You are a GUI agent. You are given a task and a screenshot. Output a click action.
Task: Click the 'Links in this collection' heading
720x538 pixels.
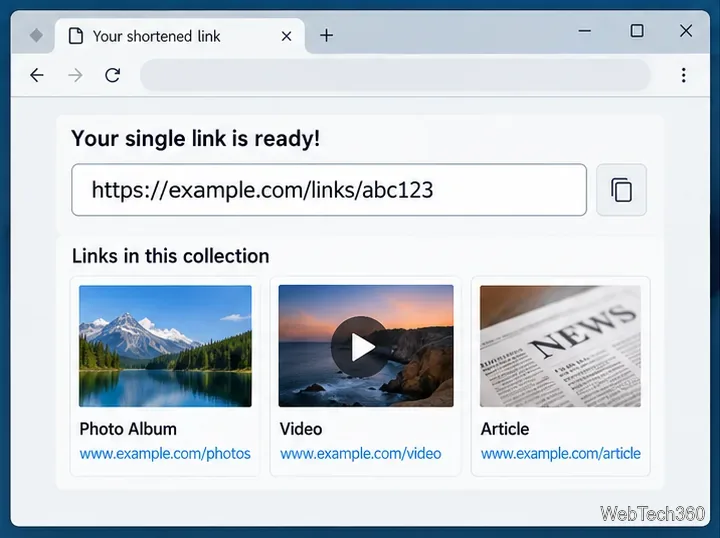point(170,256)
